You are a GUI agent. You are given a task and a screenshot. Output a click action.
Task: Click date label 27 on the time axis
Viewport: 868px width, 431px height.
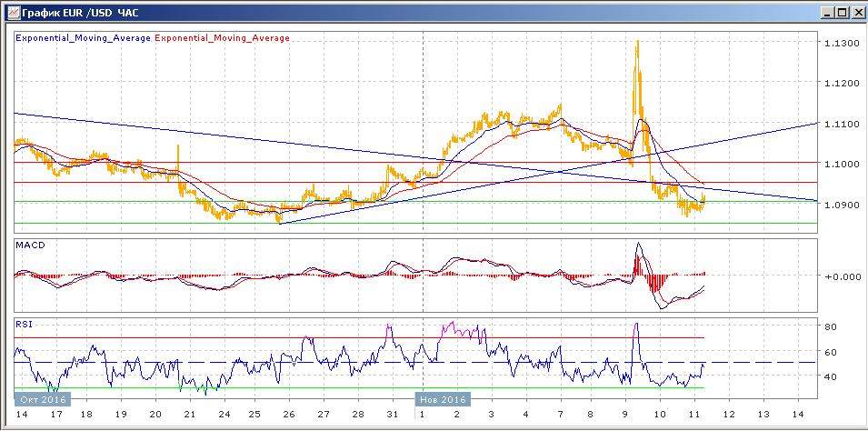click(x=324, y=415)
